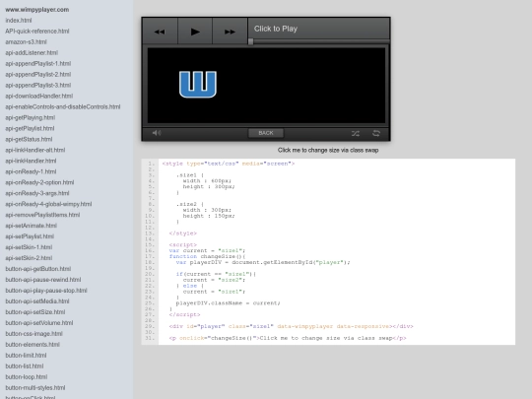Open api-setSkin-2.html
The height and width of the screenshot is (399, 532).
pyautogui.click(x=29, y=258)
